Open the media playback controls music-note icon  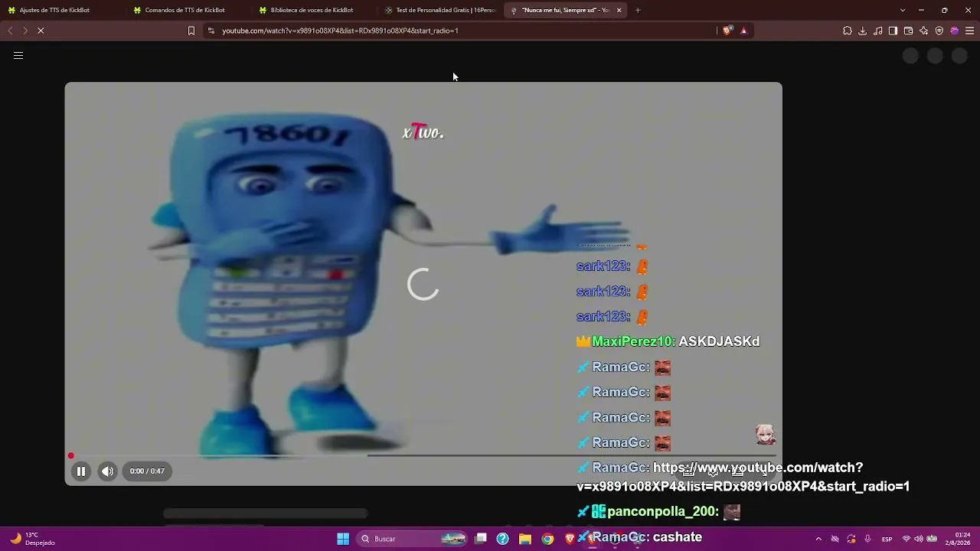(878, 31)
